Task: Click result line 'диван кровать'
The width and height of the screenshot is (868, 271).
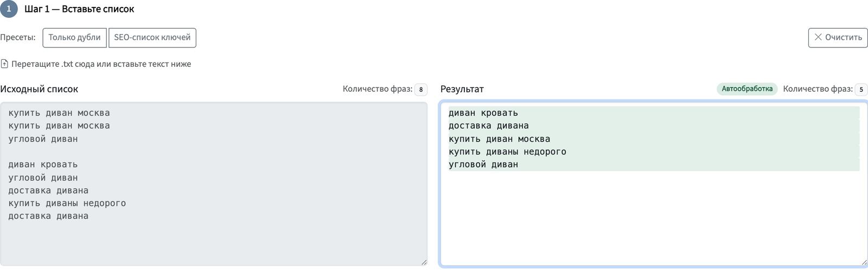Action: pyautogui.click(x=654, y=113)
